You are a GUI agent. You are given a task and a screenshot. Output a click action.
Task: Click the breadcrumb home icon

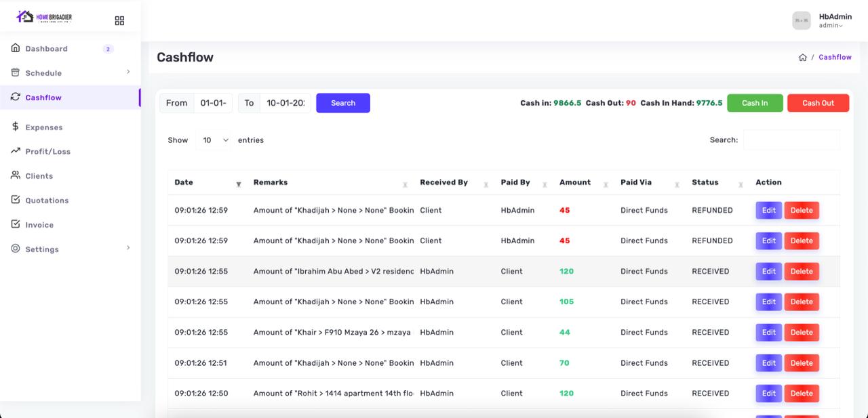tap(802, 58)
